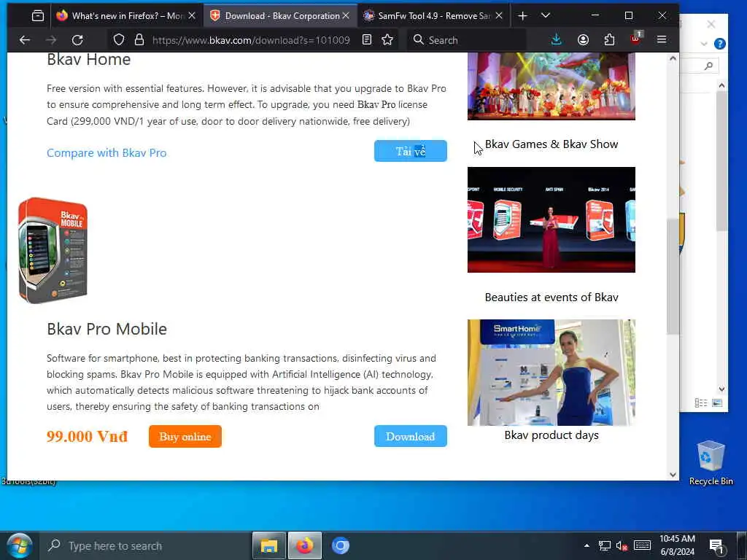Switch to Download - Bkav Corporation tab
This screenshot has height=560, width=747.
[x=280, y=16]
